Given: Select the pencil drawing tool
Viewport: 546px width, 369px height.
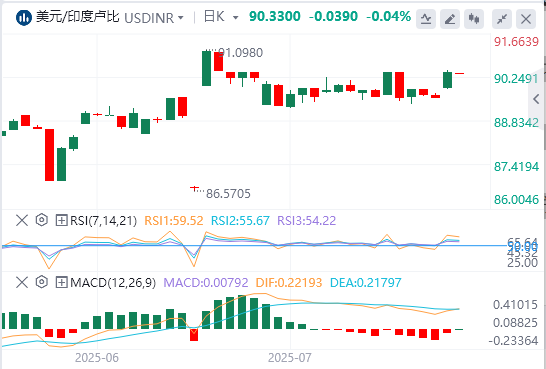Looking at the screenshot, I should [450, 19].
